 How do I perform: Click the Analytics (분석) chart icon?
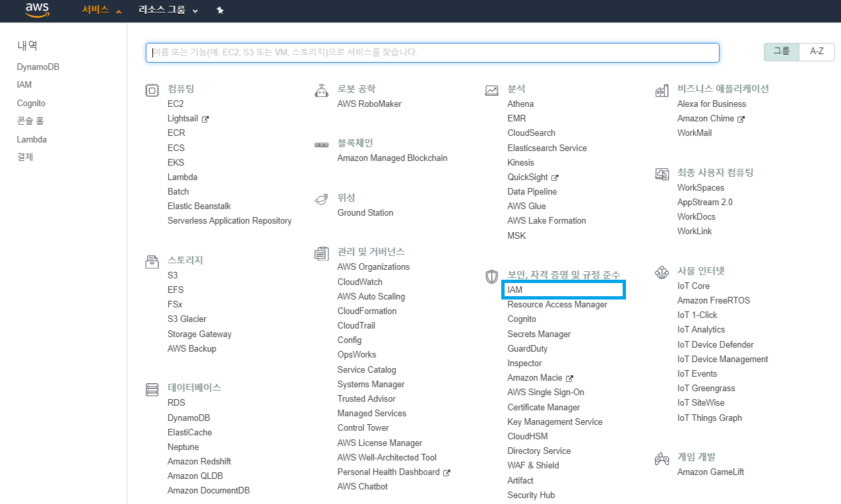491,90
